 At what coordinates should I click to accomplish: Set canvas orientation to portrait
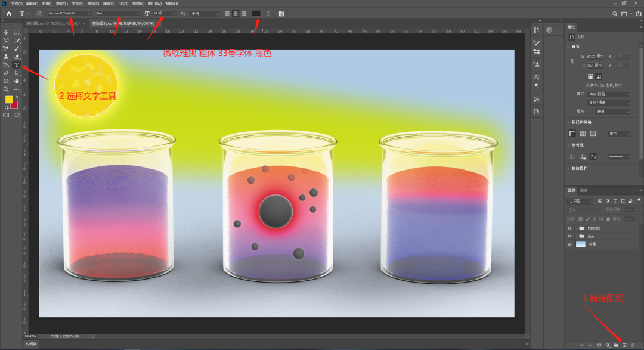coord(590,76)
